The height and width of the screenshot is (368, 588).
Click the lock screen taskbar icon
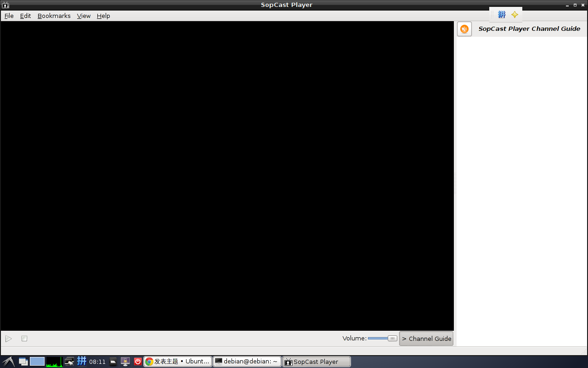[125, 362]
